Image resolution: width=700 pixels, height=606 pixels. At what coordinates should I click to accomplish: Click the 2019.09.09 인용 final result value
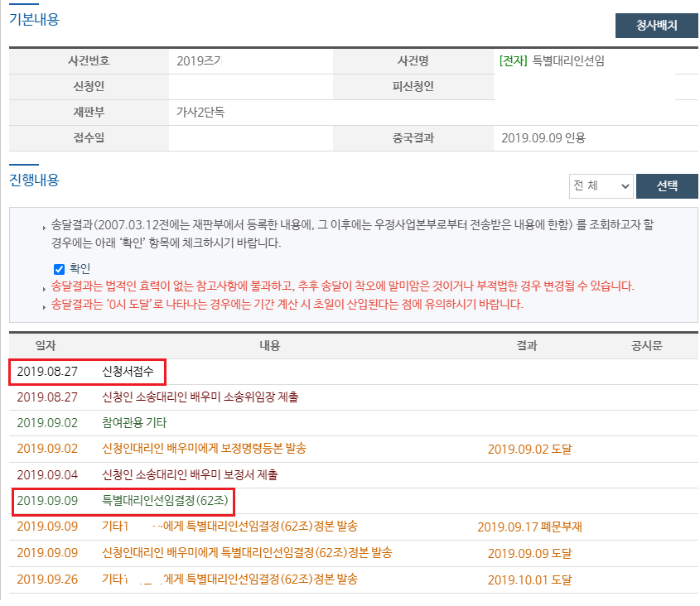click(x=543, y=138)
